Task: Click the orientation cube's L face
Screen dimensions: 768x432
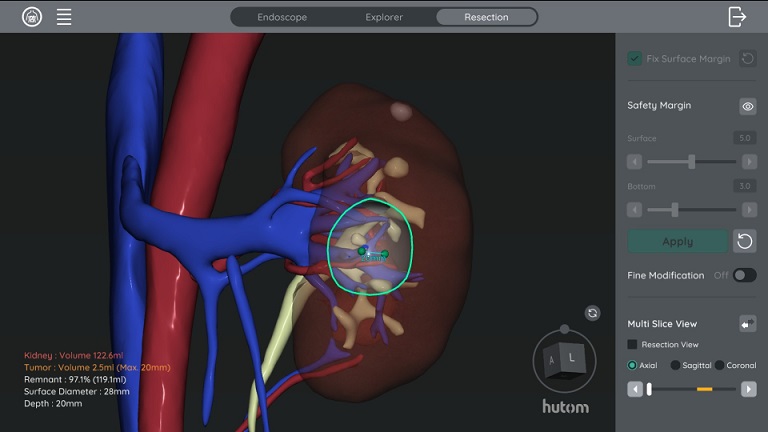Action: [x=573, y=356]
